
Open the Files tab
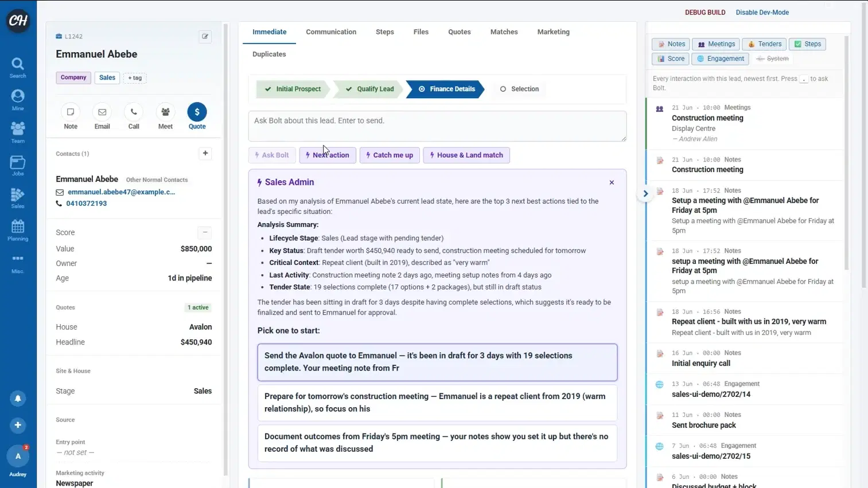421,32
